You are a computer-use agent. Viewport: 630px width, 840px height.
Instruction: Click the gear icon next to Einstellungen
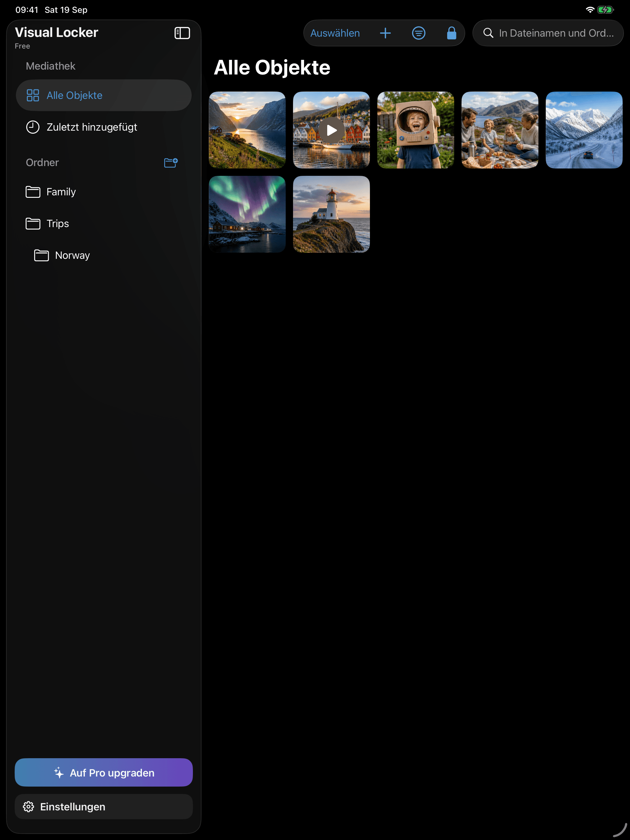pos(28,807)
